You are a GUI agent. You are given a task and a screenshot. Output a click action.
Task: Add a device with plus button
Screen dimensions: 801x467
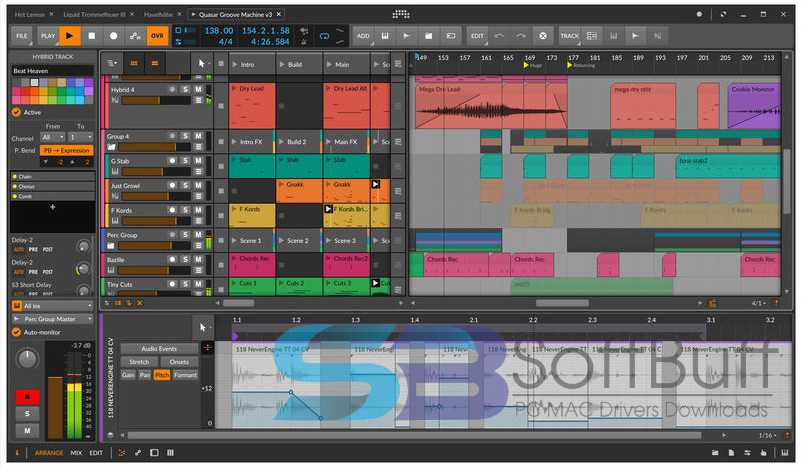coord(53,207)
